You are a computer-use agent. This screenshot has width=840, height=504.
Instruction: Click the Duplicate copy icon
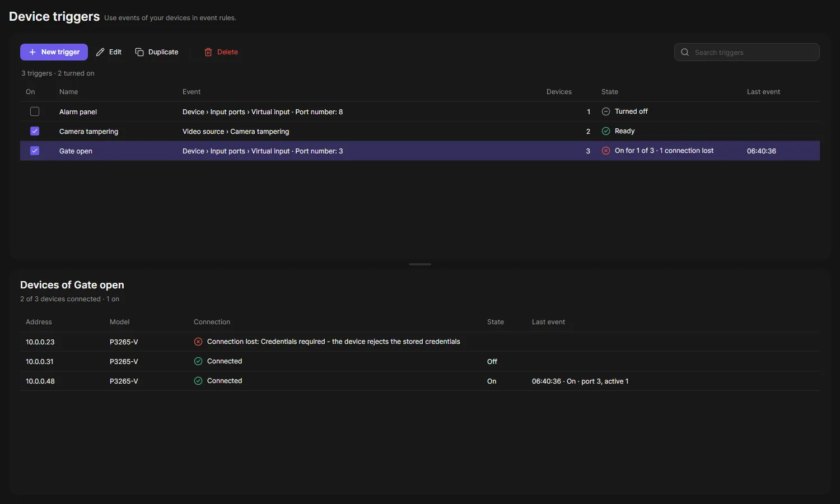[139, 52]
